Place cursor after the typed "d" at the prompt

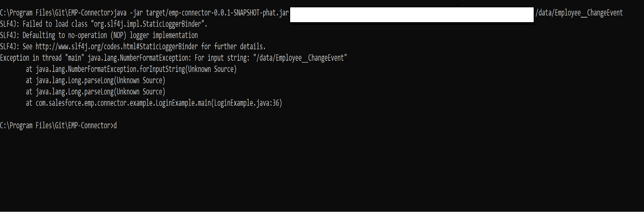click(117, 126)
